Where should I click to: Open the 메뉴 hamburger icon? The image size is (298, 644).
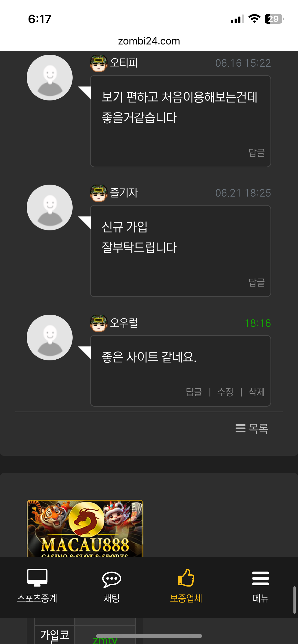coord(261,578)
